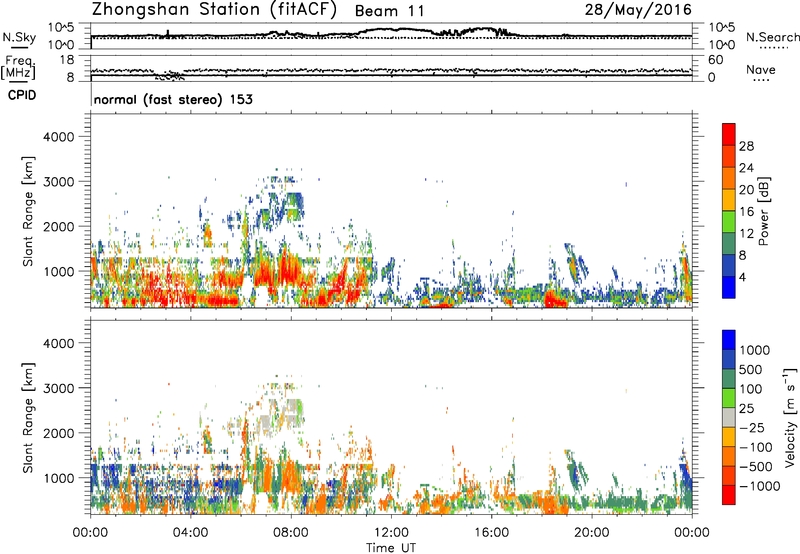
Task: Click the 'Slant Range [km]' label of velocity panel
Action: [x=28, y=417]
